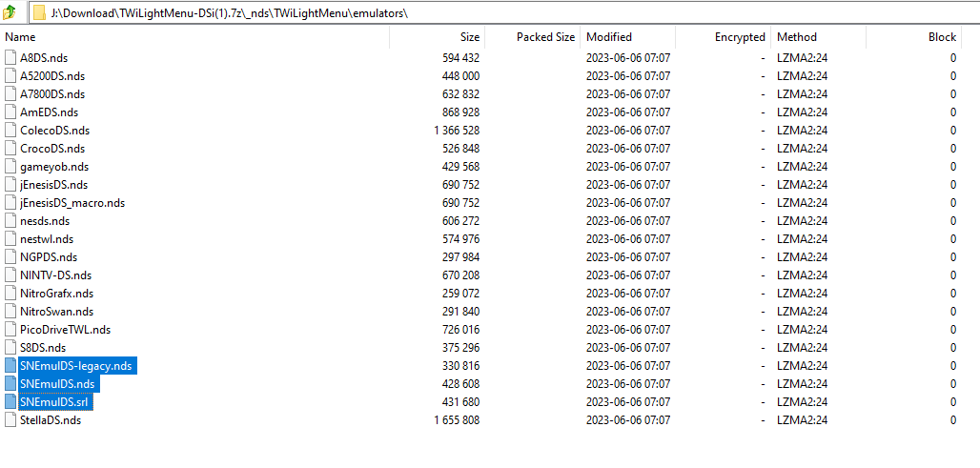Image resolution: width=980 pixels, height=468 pixels.
Task: Select the NitroGrafx.nds file name
Action: click(57, 294)
